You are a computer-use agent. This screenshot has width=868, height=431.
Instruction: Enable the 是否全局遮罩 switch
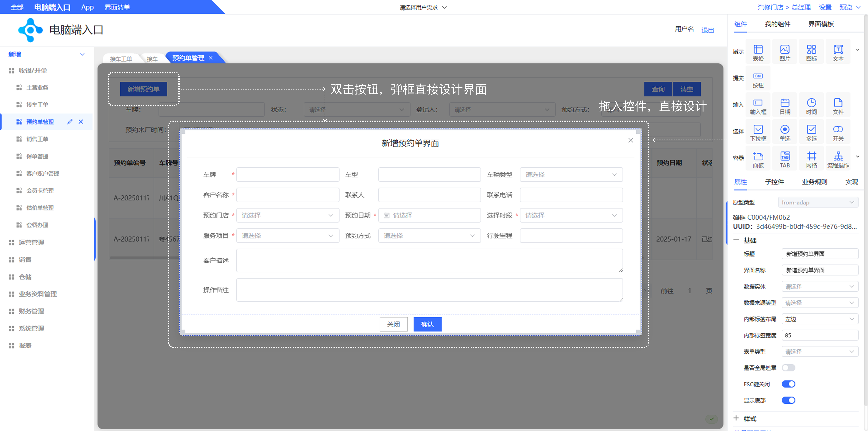[788, 368]
